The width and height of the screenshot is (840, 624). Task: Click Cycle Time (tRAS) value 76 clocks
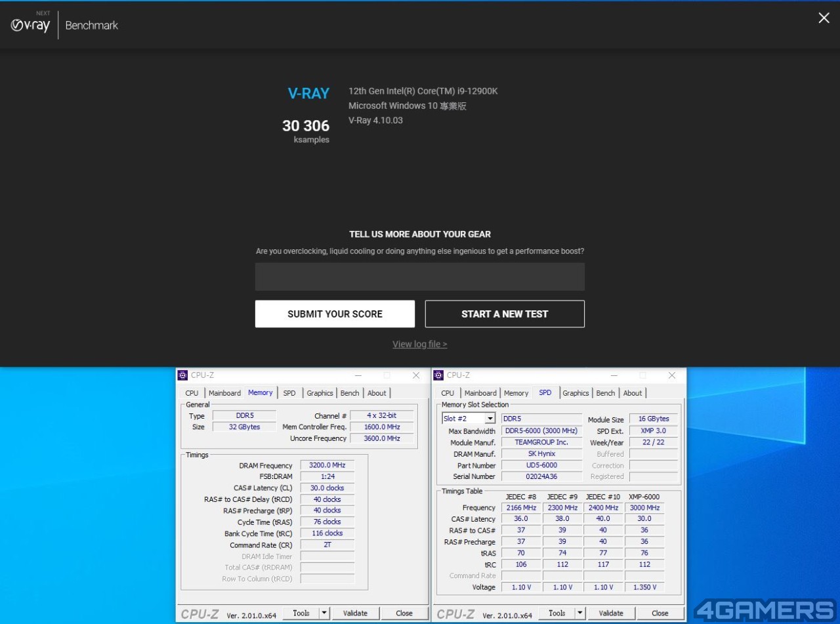tap(327, 522)
